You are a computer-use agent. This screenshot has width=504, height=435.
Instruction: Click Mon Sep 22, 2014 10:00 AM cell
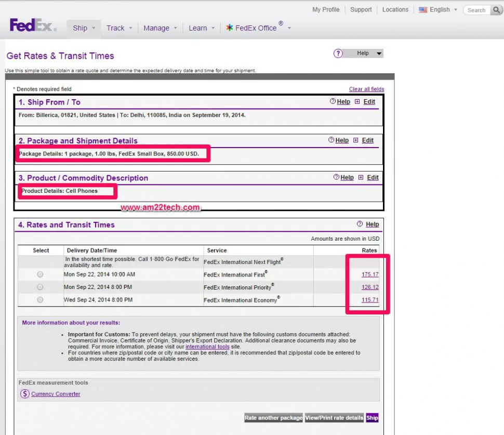click(x=99, y=274)
